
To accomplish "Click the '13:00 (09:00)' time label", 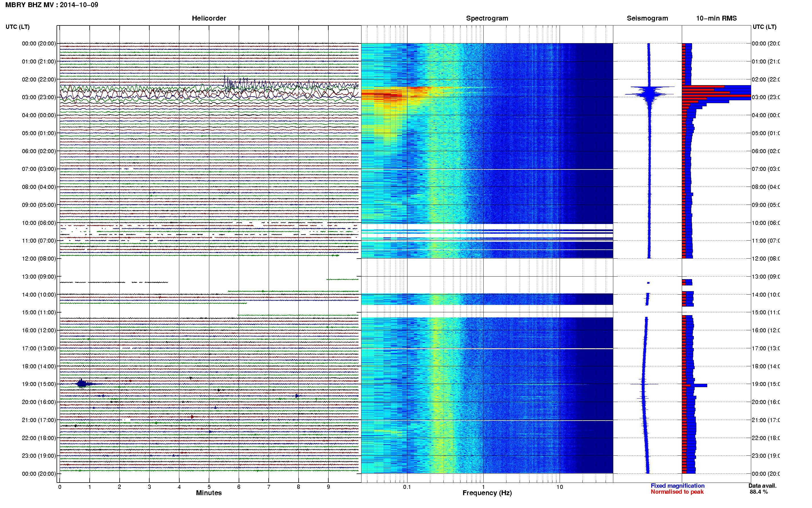I will click(39, 277).
